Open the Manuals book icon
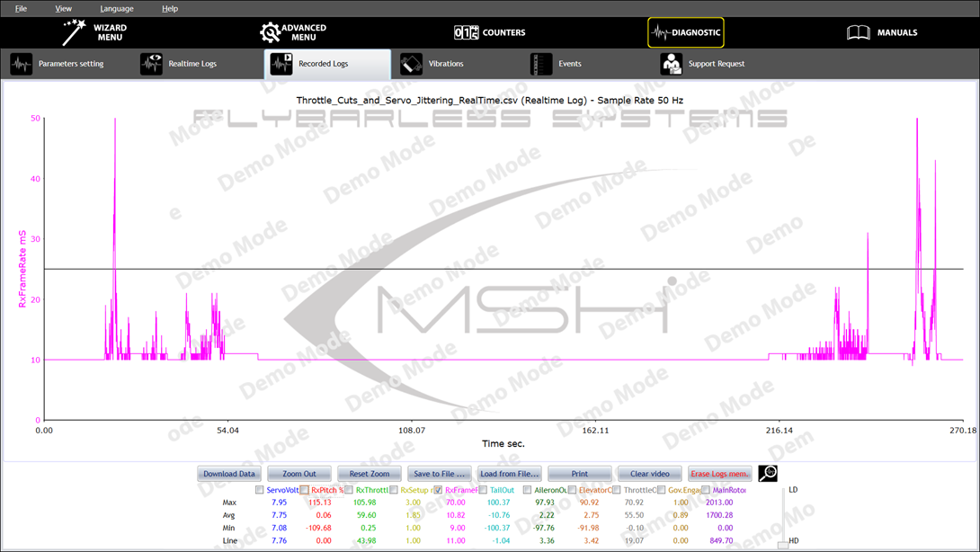The height and width of the screenshot is (552, 980). tap(859, 32)
